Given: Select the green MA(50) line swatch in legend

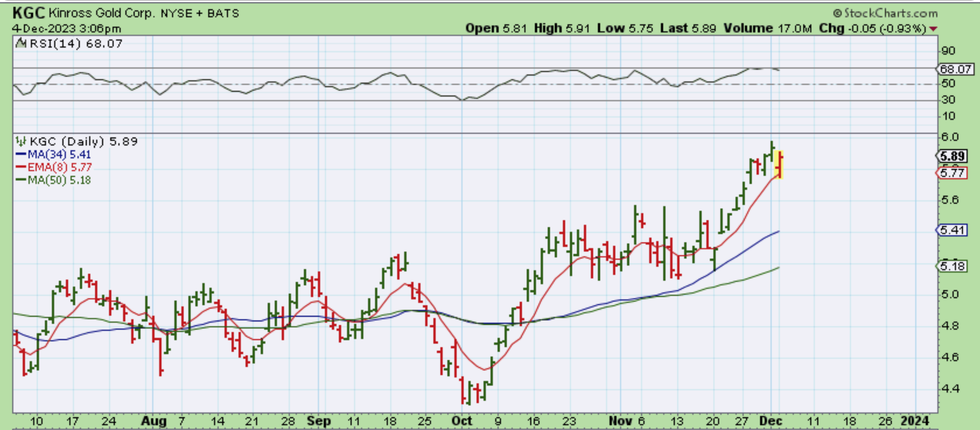Looking at the screenshot, I should pyautogui.click(x=21, y=180).
